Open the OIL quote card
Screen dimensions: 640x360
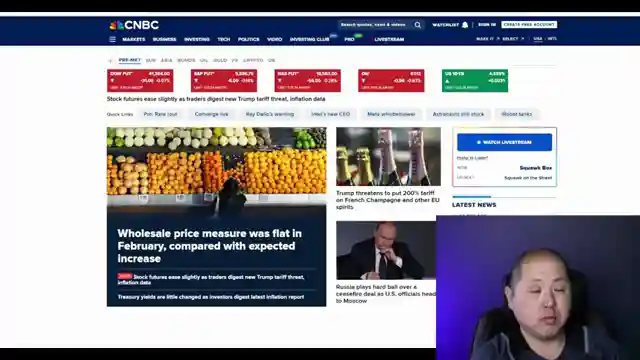[x=391, y=80]
